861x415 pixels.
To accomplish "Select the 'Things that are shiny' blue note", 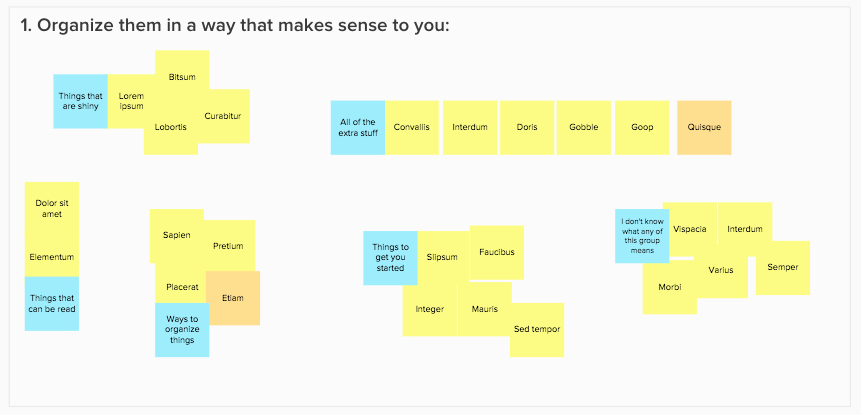I will [80, 101].
